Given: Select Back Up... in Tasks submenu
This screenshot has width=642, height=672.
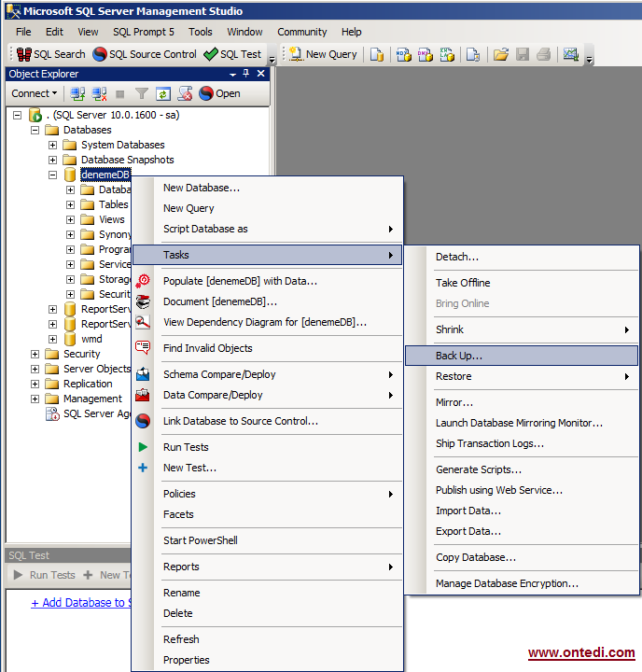Looking at the screenshot, I should pyautogui.click(x=522, y=356).
